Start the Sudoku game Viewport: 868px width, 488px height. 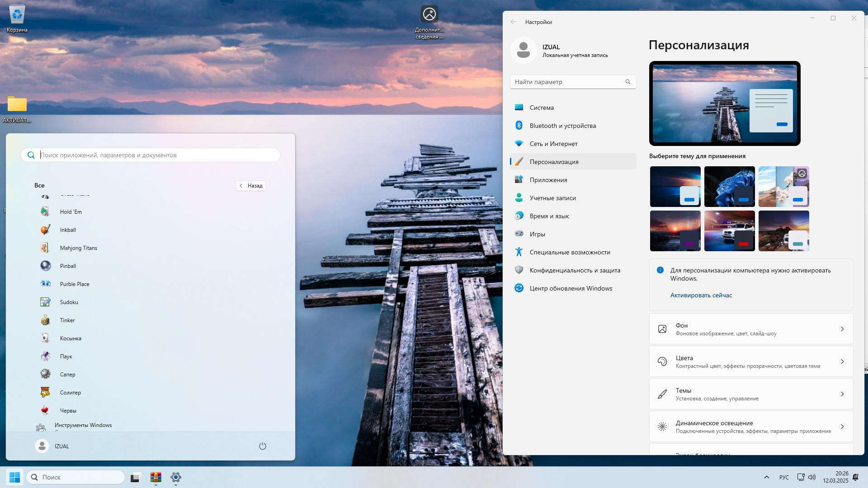[x=69, y=302]
